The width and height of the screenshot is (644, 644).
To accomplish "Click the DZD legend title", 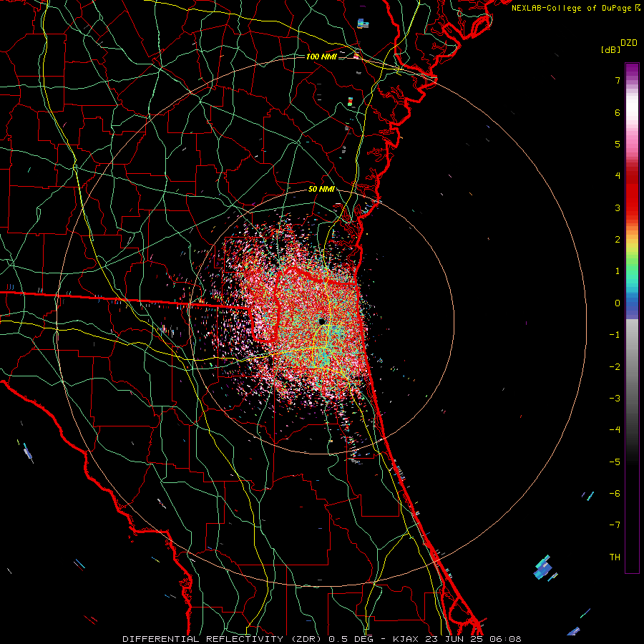I will 629,43.
